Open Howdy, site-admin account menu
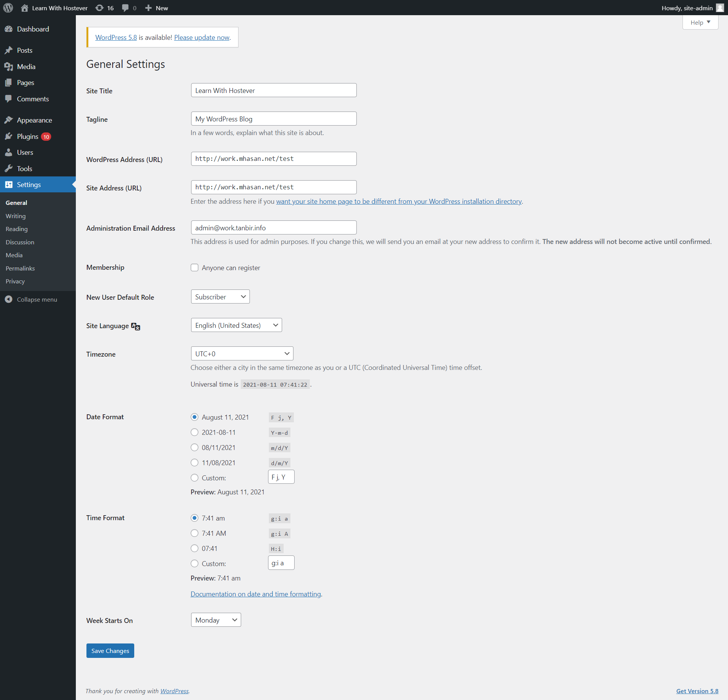The image size is (728, 700). click(x=692, y=8)
